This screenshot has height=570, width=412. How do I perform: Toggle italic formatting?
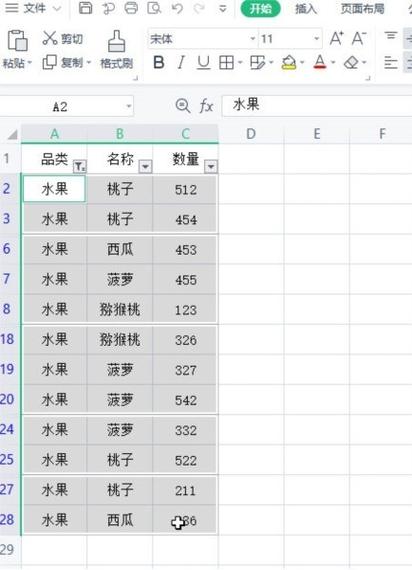tap(181, 63)
